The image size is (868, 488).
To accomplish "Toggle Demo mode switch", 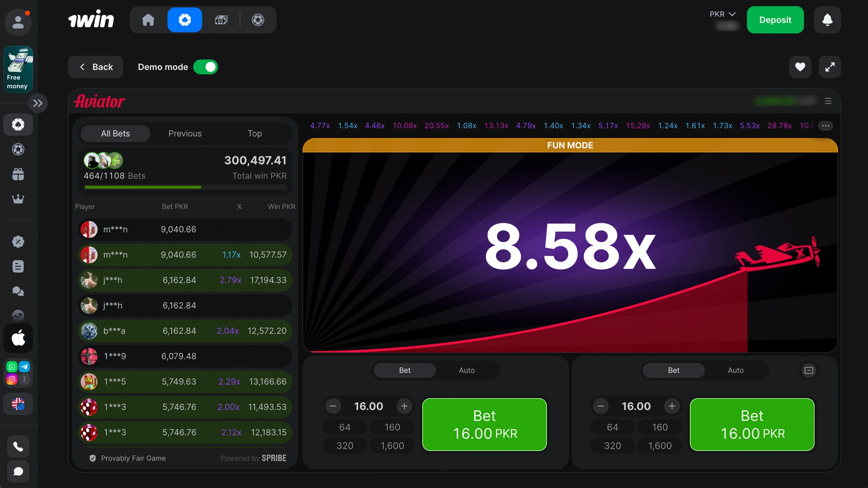I will tap(206, 67).
